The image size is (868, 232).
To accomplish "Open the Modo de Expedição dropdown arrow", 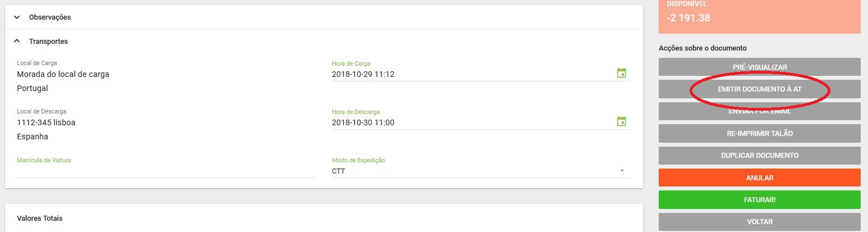I will point(622,170).
